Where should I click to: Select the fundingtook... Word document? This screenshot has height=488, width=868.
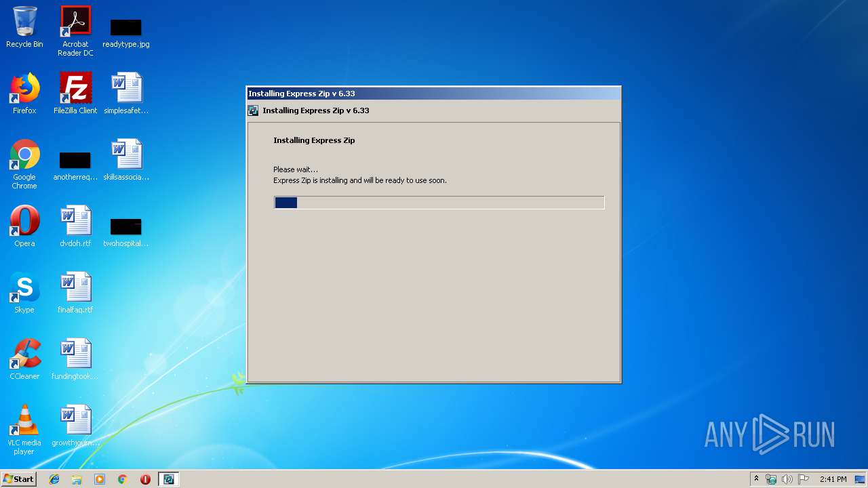click(75, 359)
